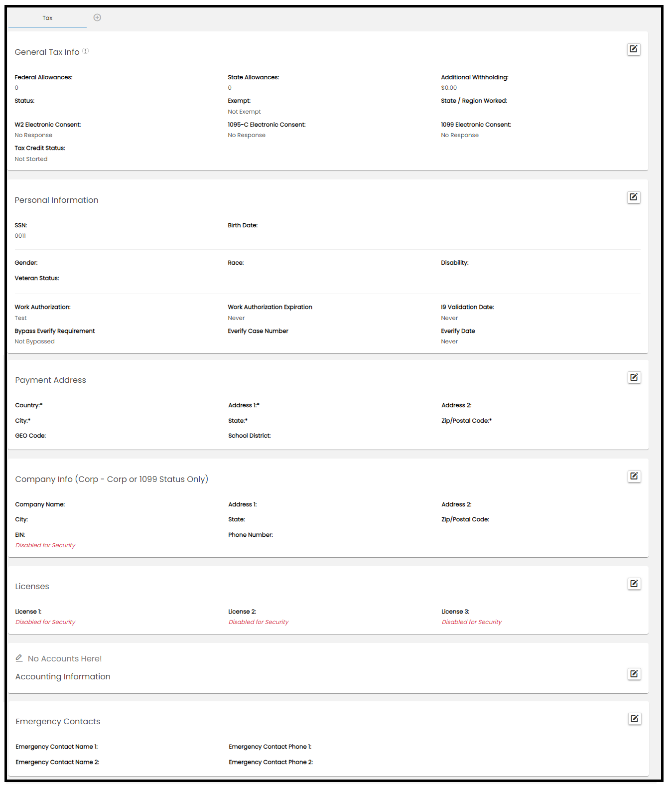Select the SSN value 0011
The width and height of the screenshot is (672, 788).
[x=20, y=236]
